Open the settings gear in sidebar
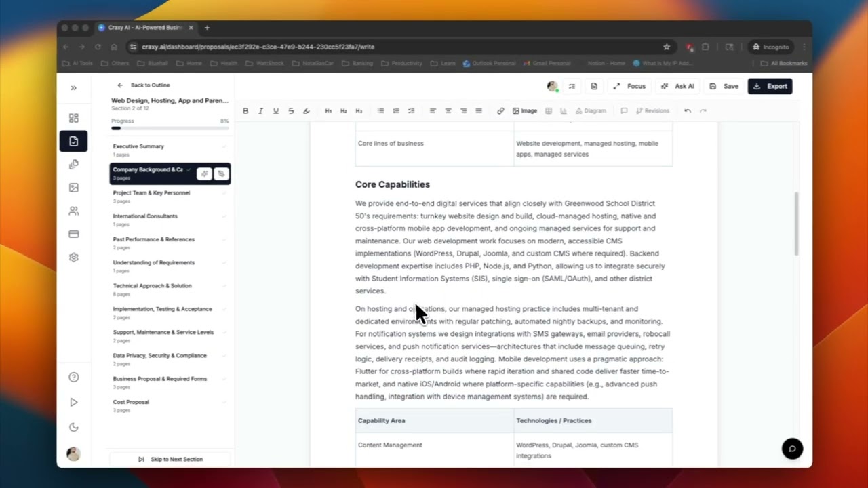 point(73,258)
